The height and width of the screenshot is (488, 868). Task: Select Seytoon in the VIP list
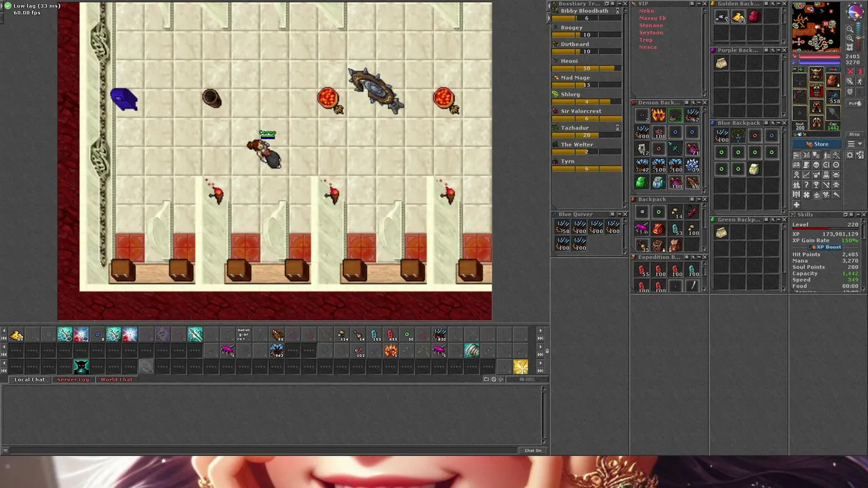click(x=651, y=33)
